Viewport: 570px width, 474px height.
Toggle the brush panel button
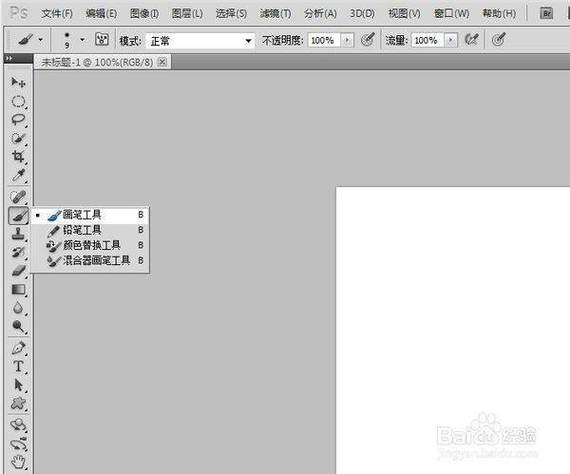coord(102,39)
